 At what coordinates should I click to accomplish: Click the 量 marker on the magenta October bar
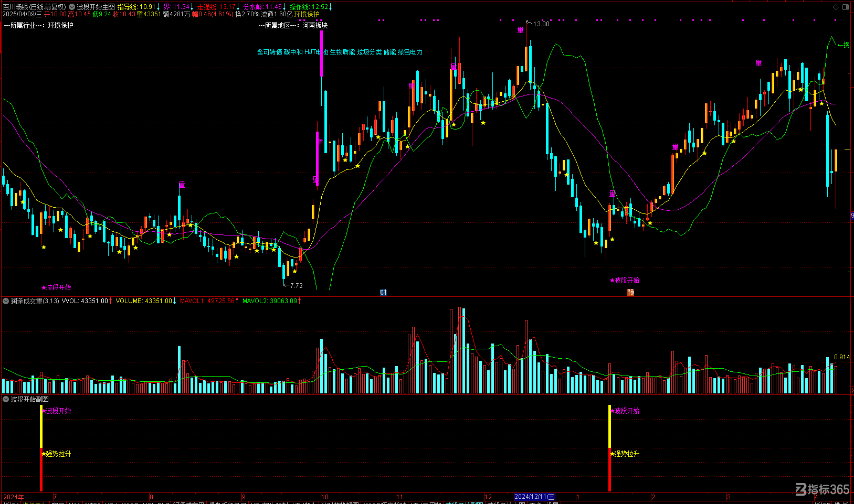319,143
